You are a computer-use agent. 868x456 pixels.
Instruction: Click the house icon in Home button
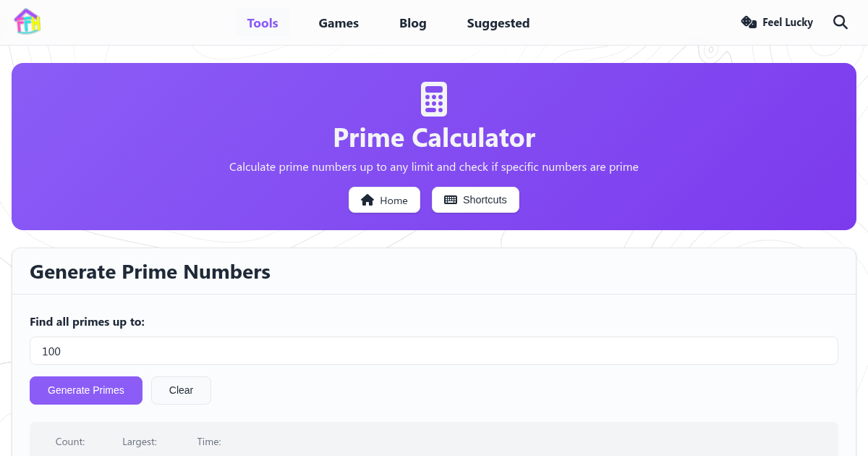[x=367, y=200]
